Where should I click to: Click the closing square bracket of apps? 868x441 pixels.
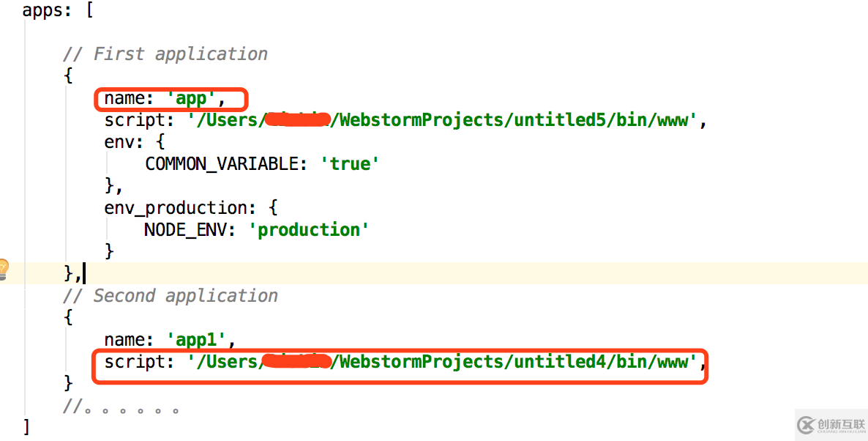(26, 426)
